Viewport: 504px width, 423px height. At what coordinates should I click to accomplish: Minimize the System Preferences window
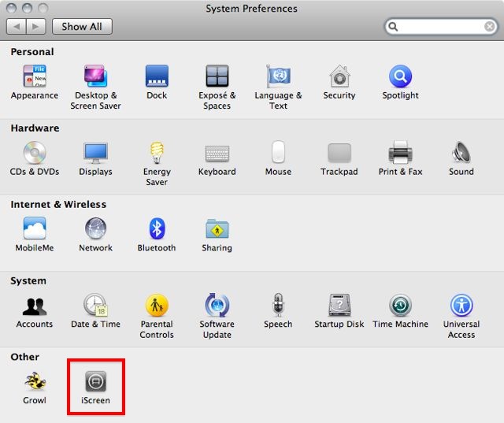(27, 8)
